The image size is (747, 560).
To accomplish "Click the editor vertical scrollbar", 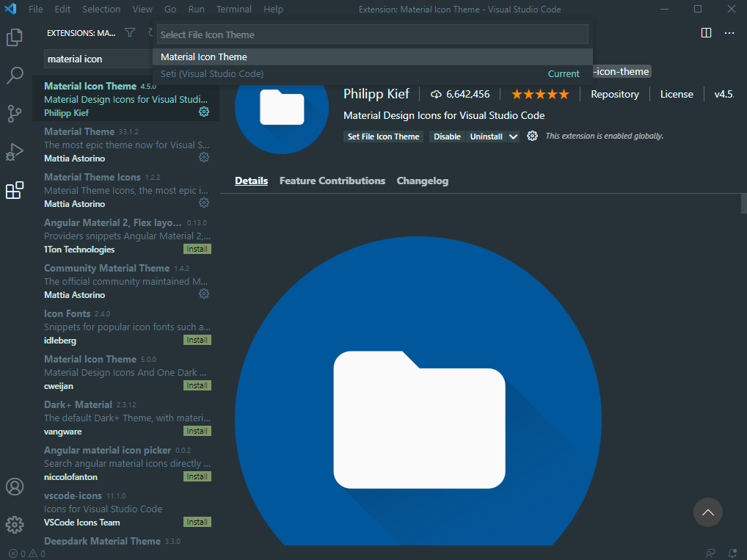I will point(743,203).
